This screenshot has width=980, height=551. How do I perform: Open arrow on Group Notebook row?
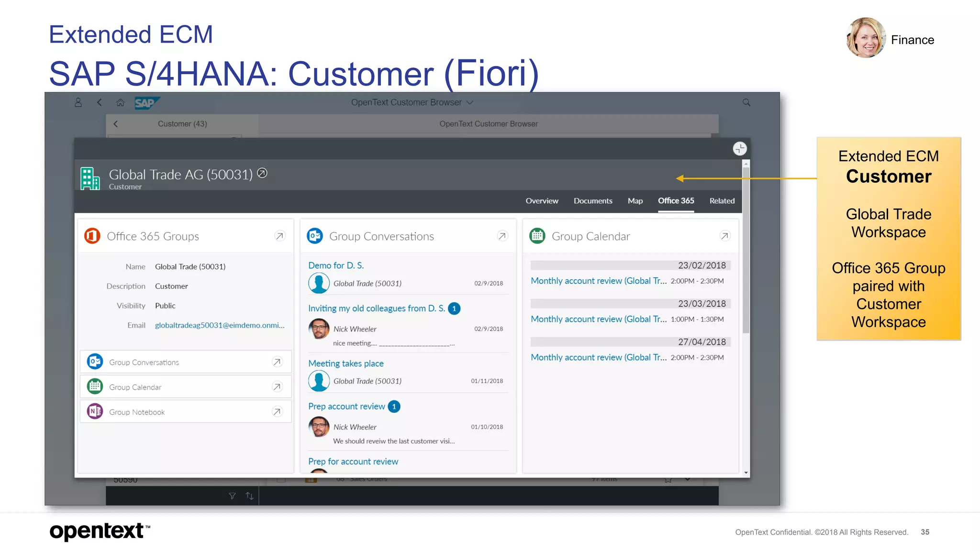click(x=277, y=412)
